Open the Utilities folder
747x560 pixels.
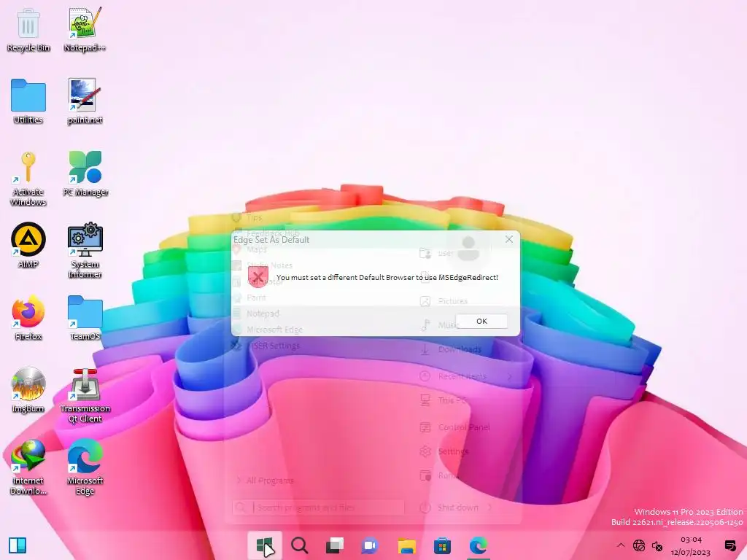click(28, 101)
